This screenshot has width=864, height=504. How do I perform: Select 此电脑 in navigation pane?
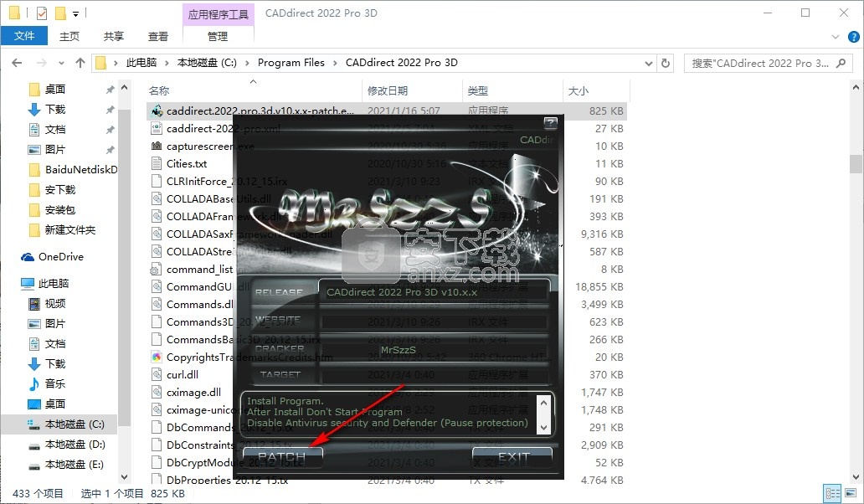tap(54, 283)
